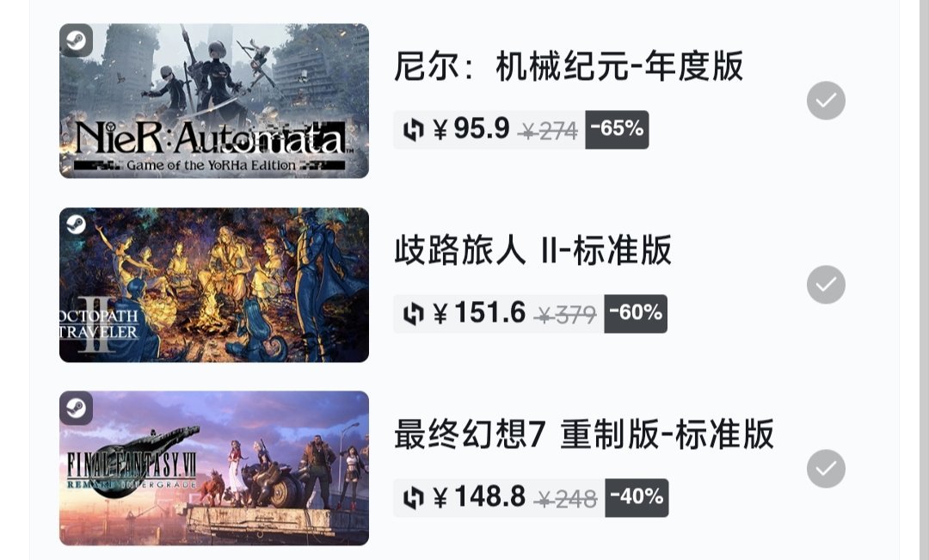This screenshot has width=929, height=560.
Task: Click the vertical scrollbar at right edge
Action: click(924, 280)
